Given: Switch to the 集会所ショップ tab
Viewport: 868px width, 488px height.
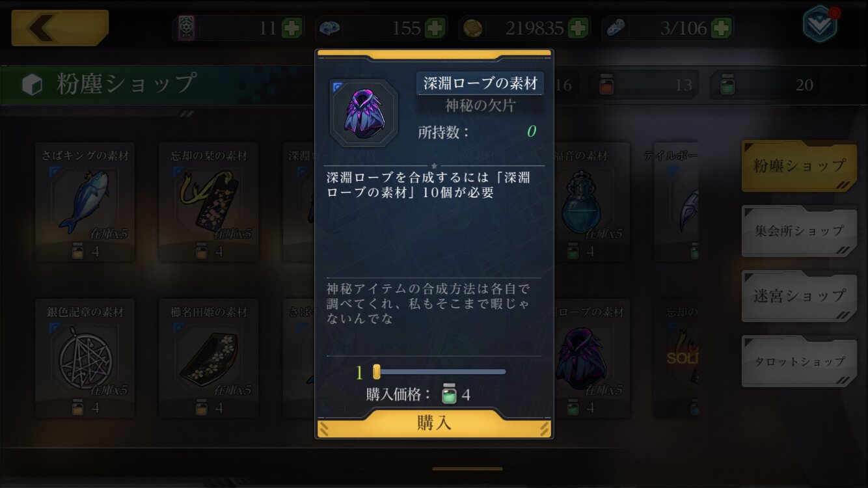Looking at the screenshot, I should click(x=799, y=231).
